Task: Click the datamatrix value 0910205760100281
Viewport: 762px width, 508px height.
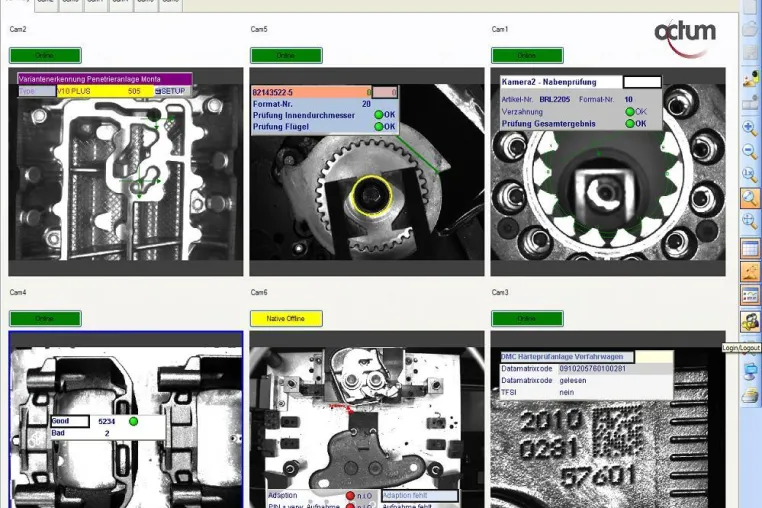Action: tap(592, 369)
